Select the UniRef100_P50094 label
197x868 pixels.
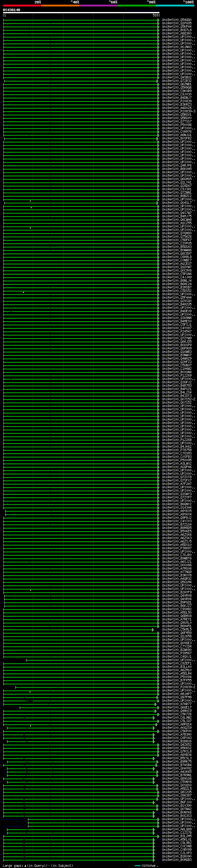(x=177, y=677)
